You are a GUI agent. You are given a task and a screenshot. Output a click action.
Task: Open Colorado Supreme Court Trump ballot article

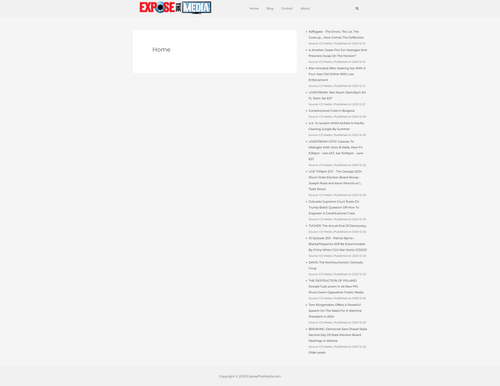click(334, 207)
